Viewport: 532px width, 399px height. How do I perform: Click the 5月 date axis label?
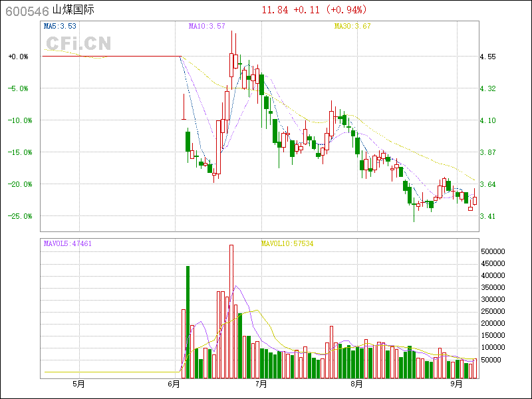point(78,384)
